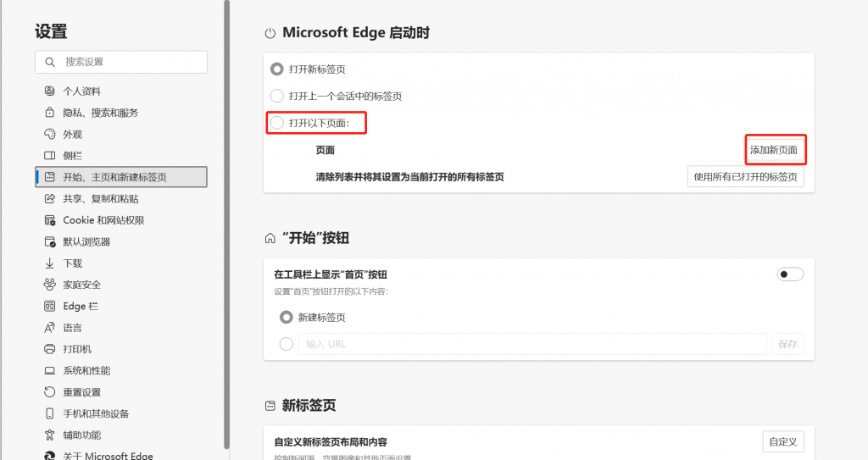Click the appearance icon beside 外观
868x460 pixels.
49,135
